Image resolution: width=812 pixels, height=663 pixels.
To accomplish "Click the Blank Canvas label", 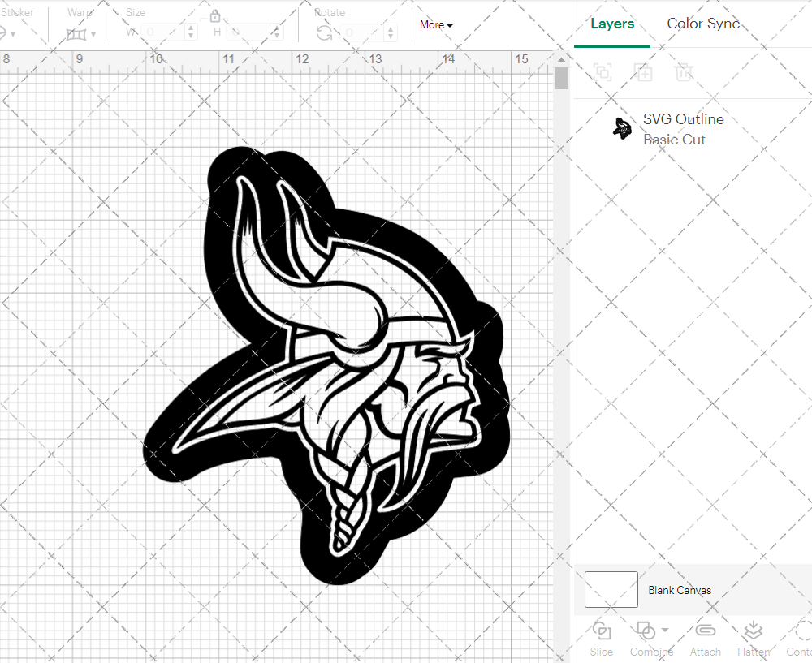I will click(680, 590).
